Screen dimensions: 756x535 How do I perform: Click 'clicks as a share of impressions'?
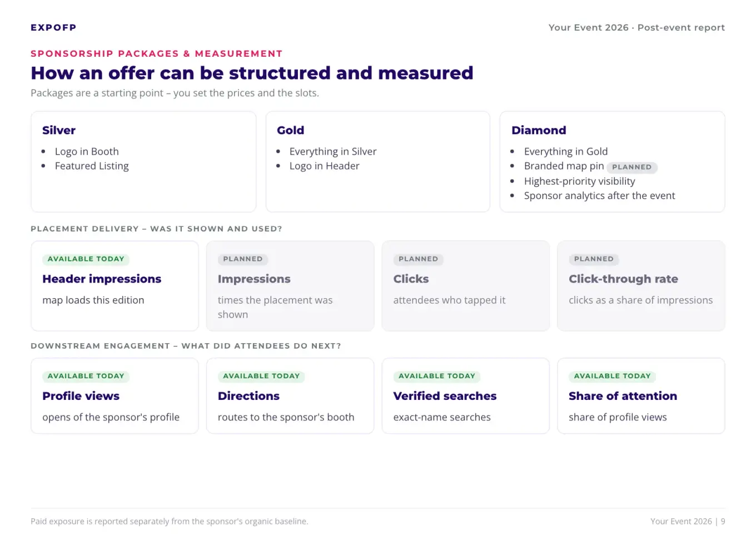click(x=641, y=300)
